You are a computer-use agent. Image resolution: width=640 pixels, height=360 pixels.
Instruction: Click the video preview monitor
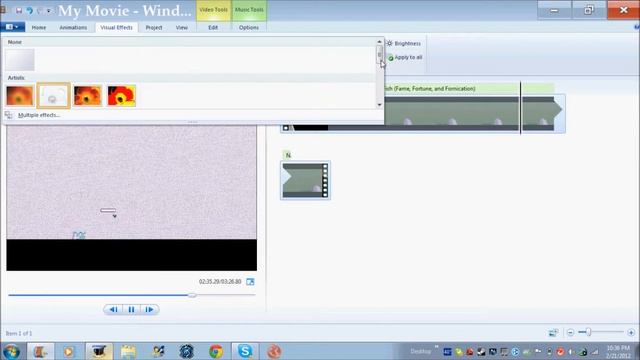coord(131,198)
